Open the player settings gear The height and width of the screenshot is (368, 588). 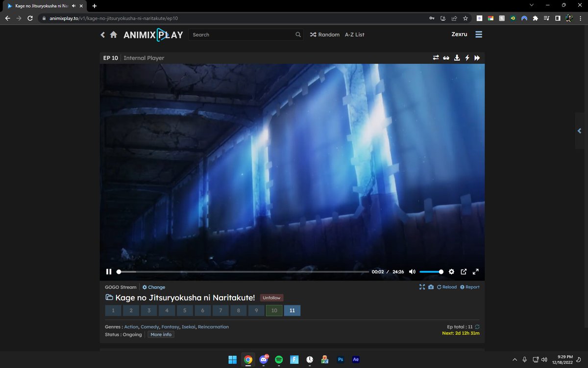[451, 272]
